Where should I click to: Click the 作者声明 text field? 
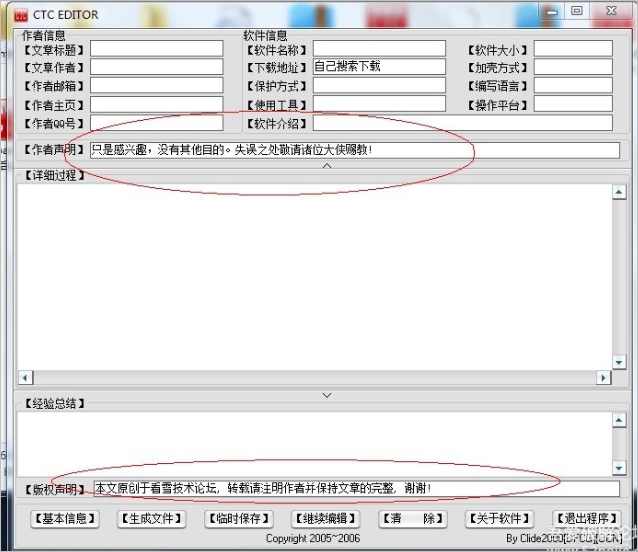click(x=355, y=150)
